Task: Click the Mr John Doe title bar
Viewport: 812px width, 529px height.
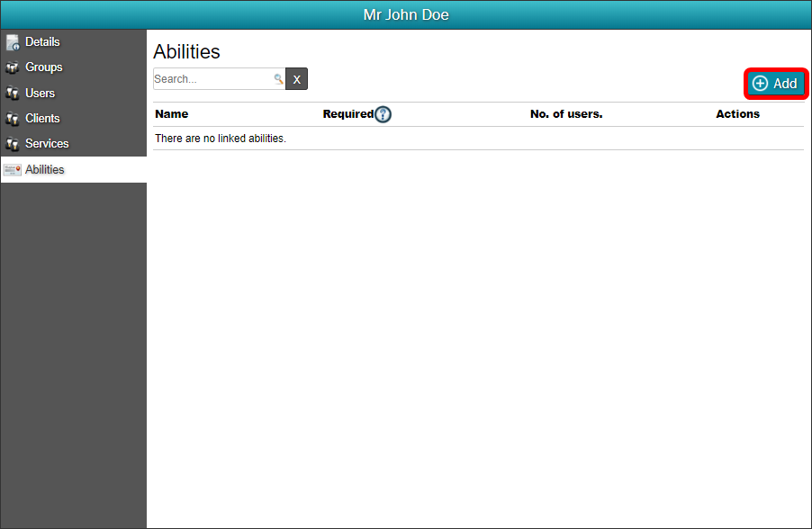Action: tap(406, 14)
